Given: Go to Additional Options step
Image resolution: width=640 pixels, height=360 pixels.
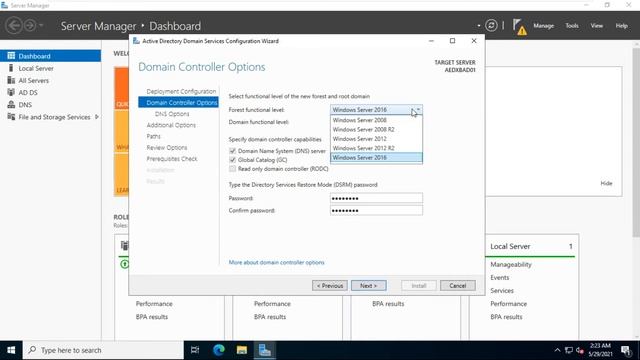Looking at the screenshot, I should point(171,125).
